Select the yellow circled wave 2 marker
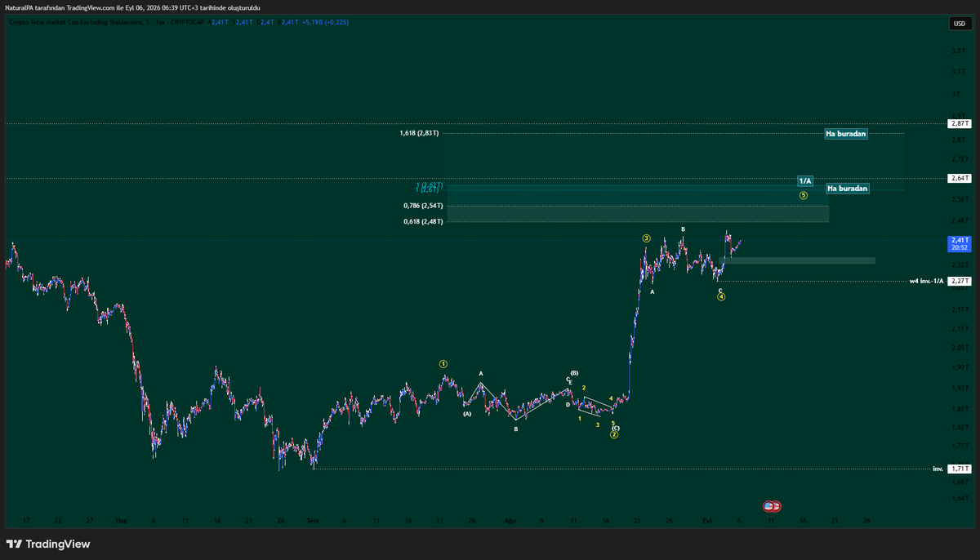This screenshot has height=560, width=980. tap(614, 435)
